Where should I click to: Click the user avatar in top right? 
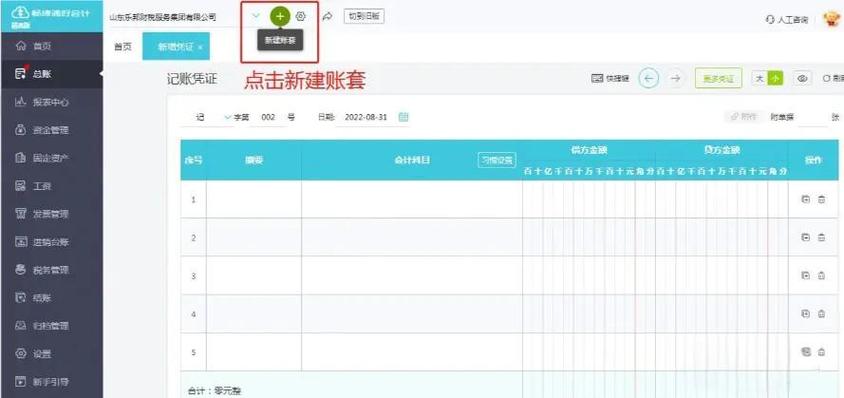[x=832, y=19]
